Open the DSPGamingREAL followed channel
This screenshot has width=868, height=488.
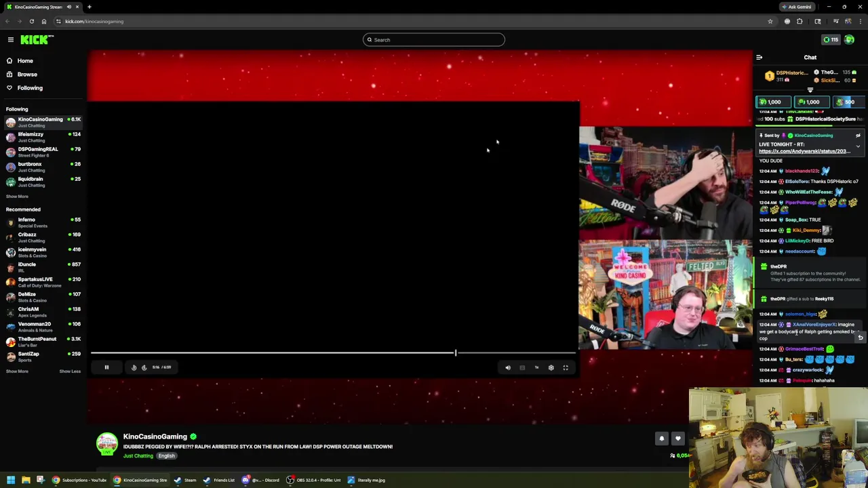click(x=43, y=152)
